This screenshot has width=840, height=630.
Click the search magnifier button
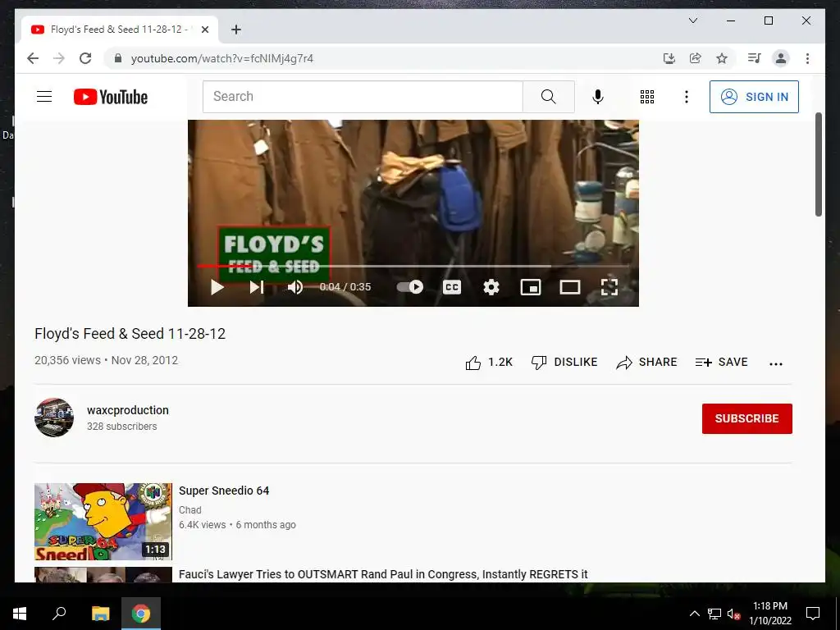coord(548,97)
